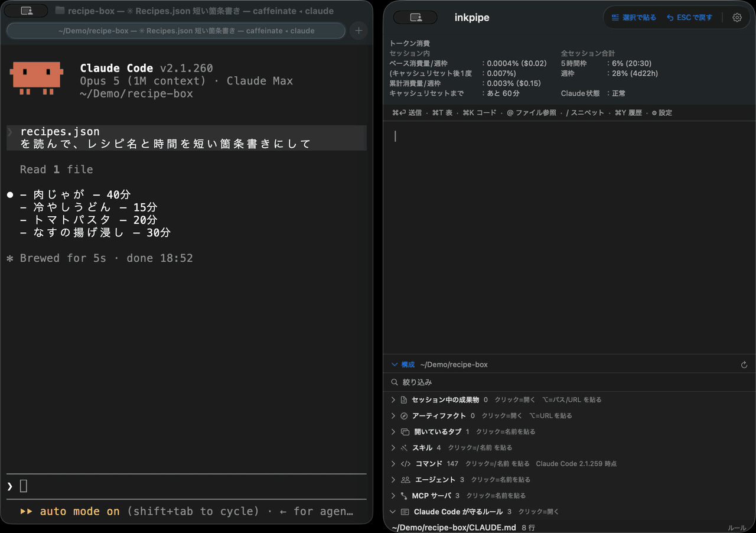
Task: Expand the 開いているタブ row
Action: pyautogui.click(x=393, y=432)
